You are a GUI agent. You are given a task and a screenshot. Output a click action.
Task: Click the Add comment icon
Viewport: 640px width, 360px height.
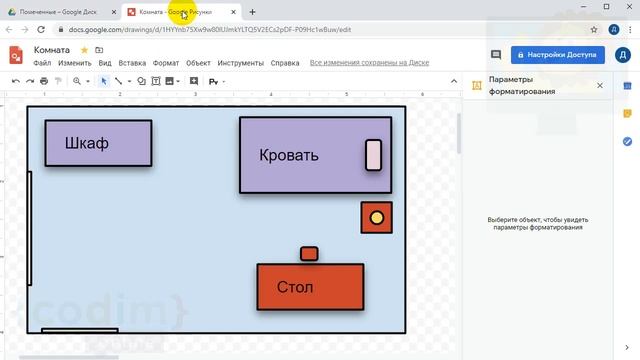(194, 81)
